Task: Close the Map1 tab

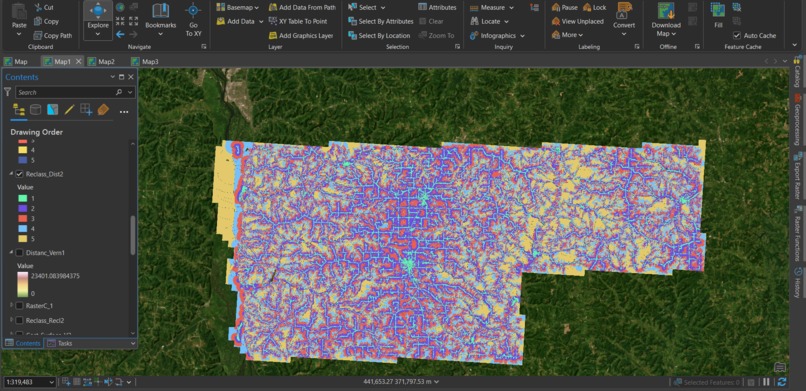Action: click(x=79, y=62)
